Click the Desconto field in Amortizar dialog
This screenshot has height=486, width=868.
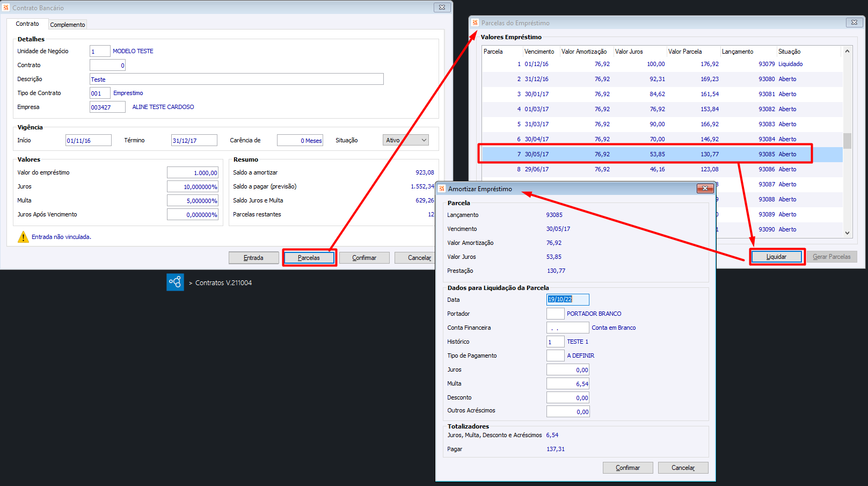tap(568, 397)
